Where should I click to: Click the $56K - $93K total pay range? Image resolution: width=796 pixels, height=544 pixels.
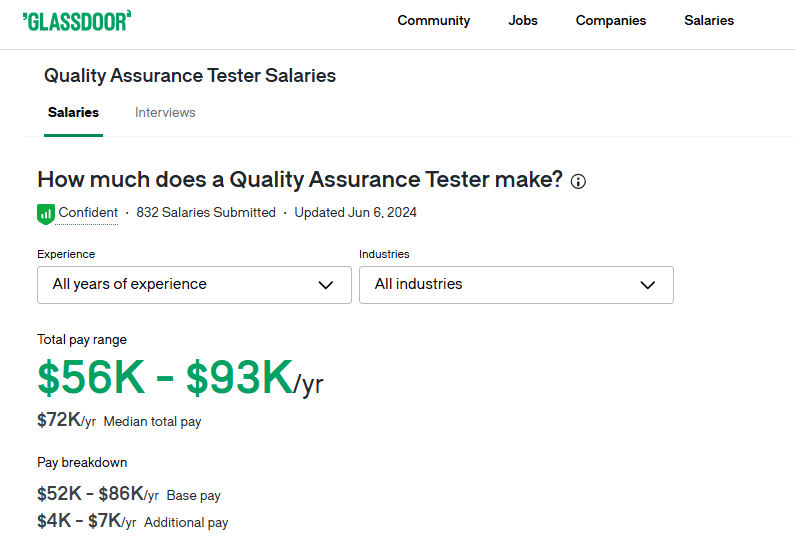click(x=165, y=377)
